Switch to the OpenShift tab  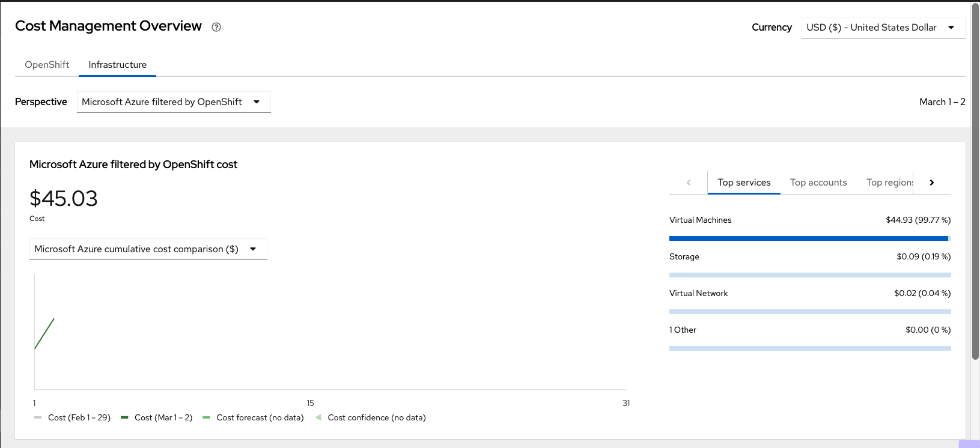47,65
